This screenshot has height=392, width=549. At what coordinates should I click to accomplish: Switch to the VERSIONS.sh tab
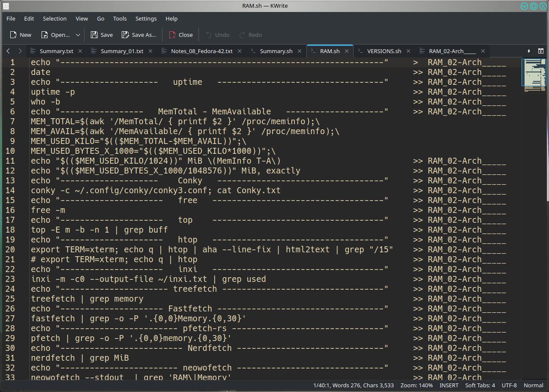coord(384,51)
